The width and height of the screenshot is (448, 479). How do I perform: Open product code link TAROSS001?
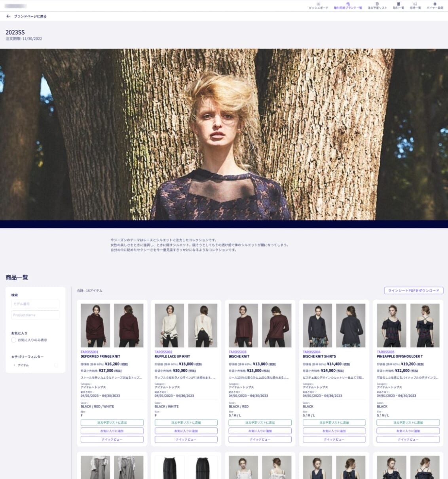[x=89, y=352]
